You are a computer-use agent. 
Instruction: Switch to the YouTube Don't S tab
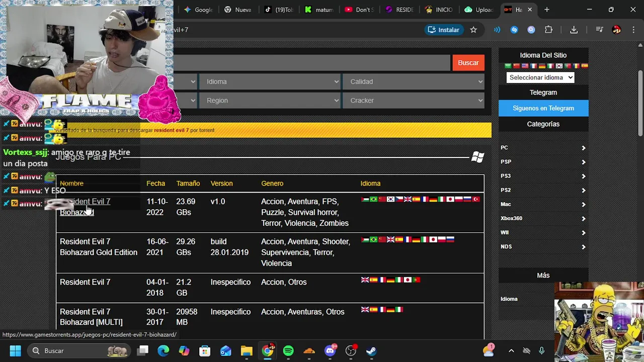point(359,10)
